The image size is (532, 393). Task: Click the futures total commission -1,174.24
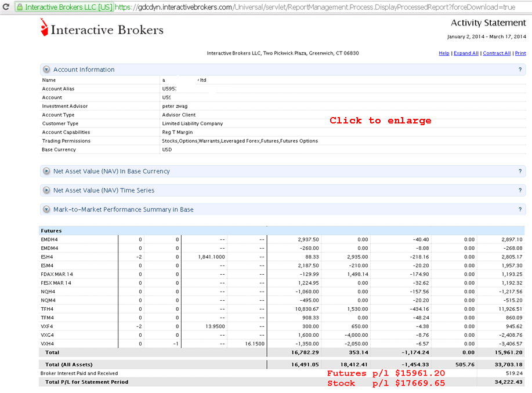pos(415,352)
